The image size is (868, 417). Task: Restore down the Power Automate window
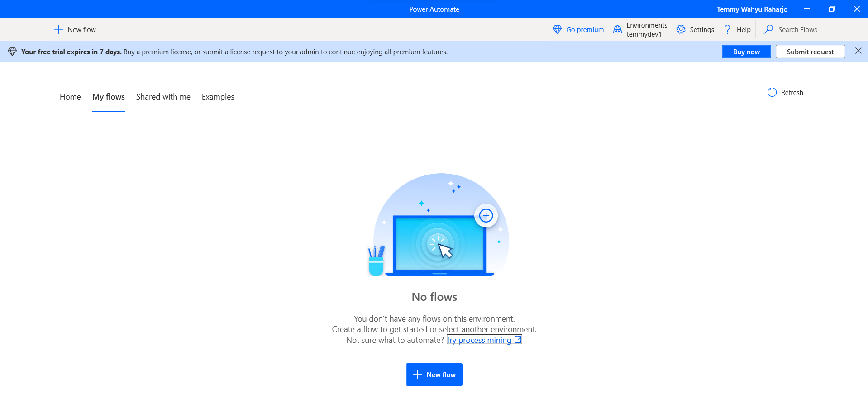point(832,9)
